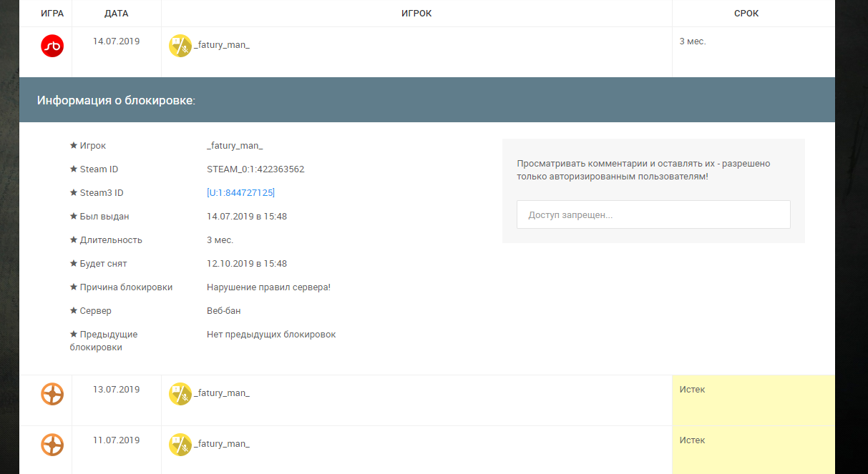Click the 'Предыдущие блокировки' field label

(x=104, y=341)
